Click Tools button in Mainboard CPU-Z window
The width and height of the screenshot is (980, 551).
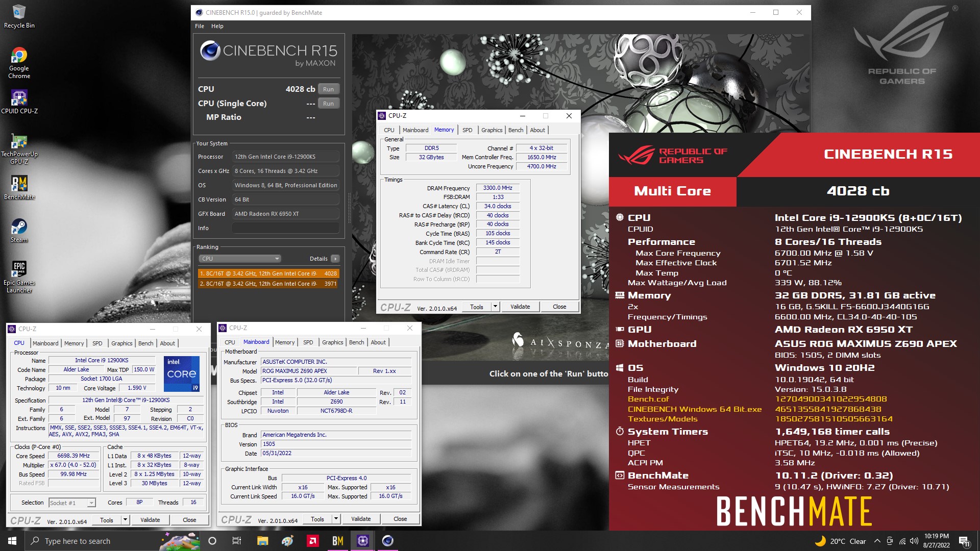pyautogui.click(x=317, y=519)
